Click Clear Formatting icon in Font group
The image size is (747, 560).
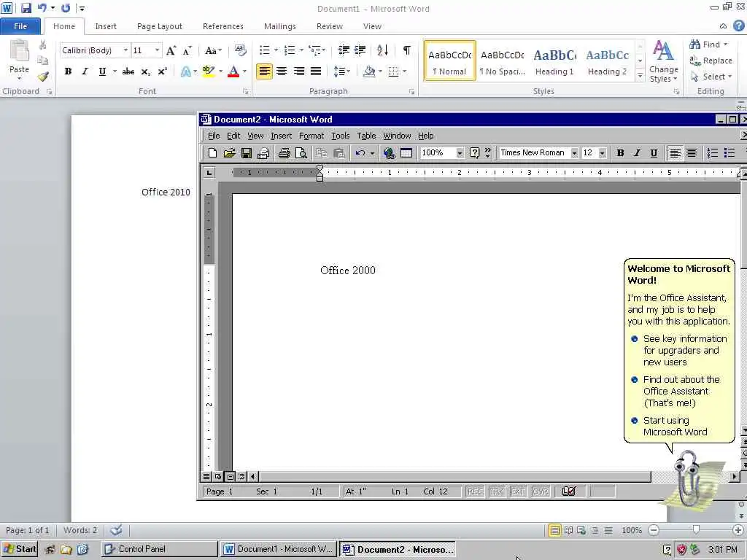pos(240,50)
